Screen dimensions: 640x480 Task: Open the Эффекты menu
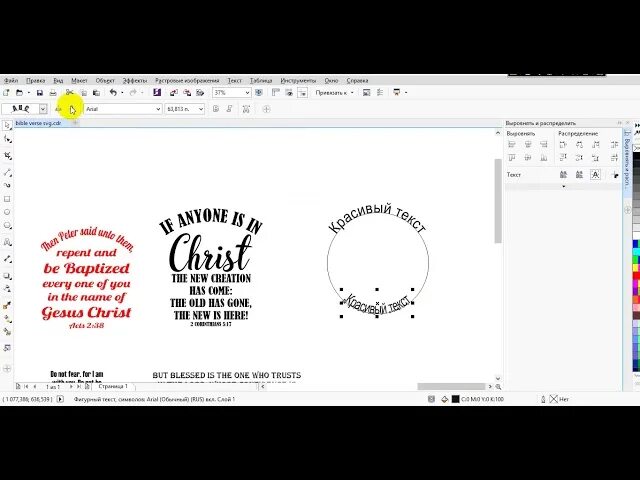pyautogui.click(x=135, y=80)
